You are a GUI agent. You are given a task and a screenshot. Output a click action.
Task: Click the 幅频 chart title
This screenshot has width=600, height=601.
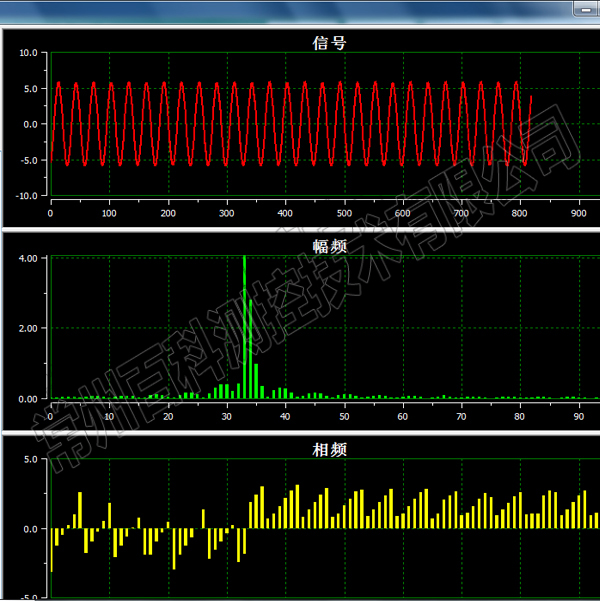click(329, 245)
